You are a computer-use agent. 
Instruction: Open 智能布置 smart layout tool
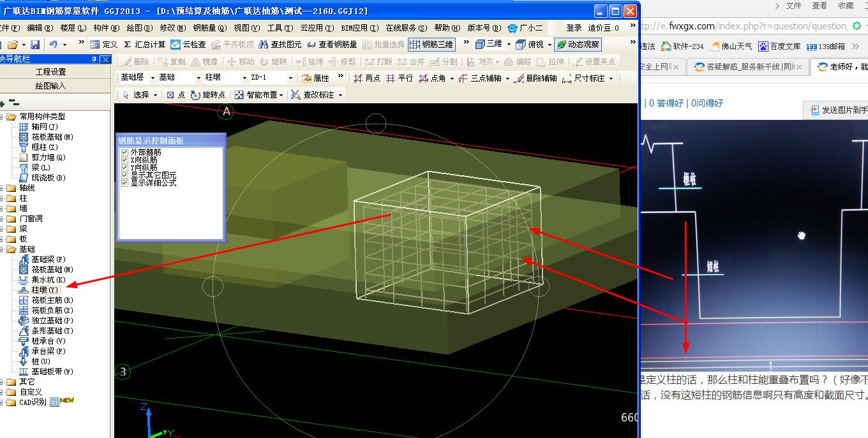[x=256, y=94]
